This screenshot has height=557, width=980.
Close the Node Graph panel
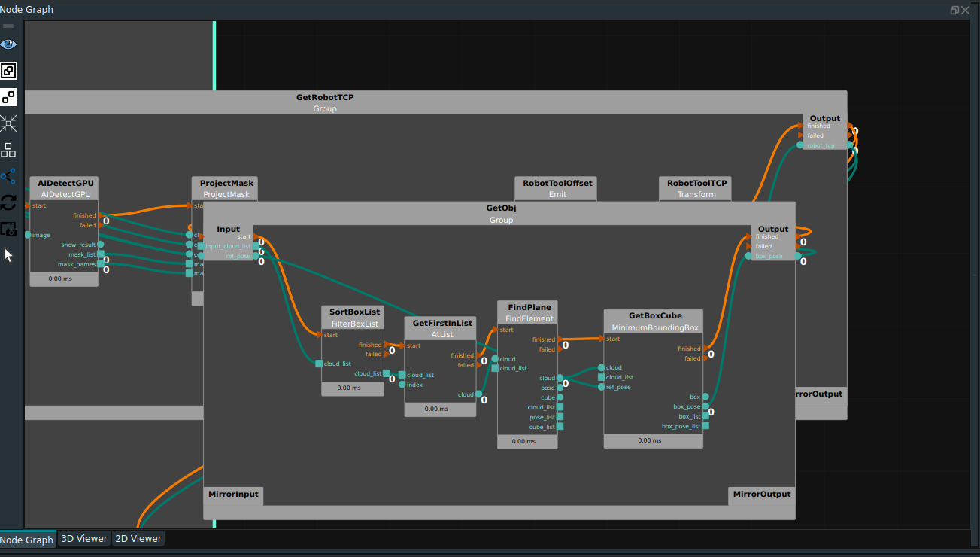coord(966,10)
